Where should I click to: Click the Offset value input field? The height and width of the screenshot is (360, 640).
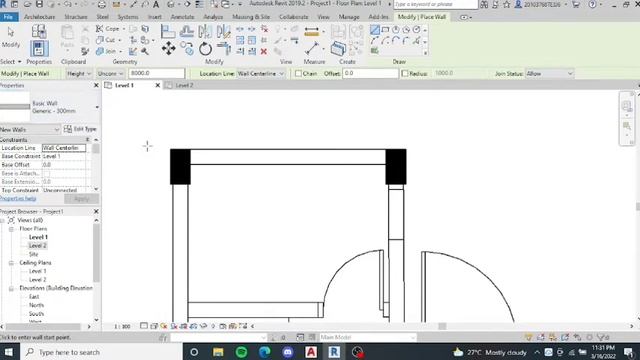coord(370,73)
